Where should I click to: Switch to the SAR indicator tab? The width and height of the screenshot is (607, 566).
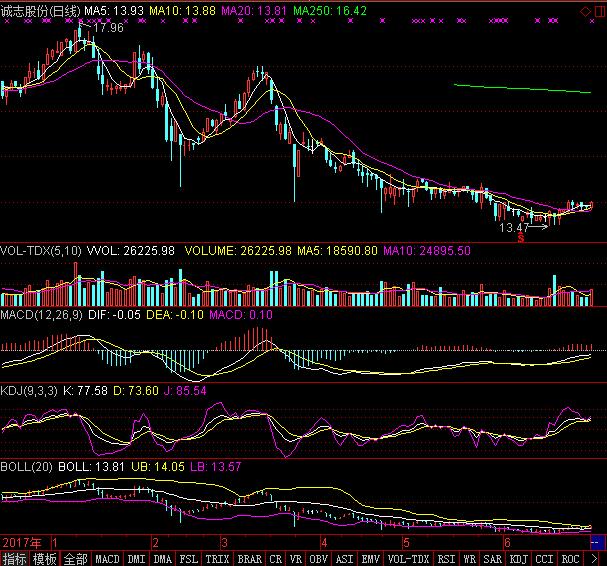point(493,559)
